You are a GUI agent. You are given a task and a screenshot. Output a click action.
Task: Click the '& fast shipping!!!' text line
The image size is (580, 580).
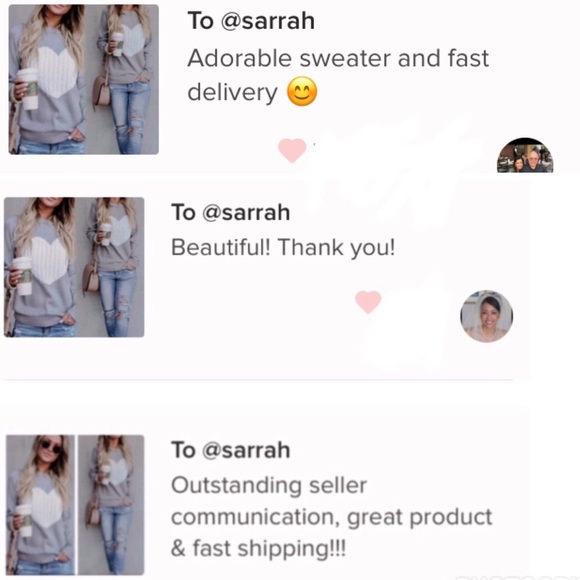[259, 548]
